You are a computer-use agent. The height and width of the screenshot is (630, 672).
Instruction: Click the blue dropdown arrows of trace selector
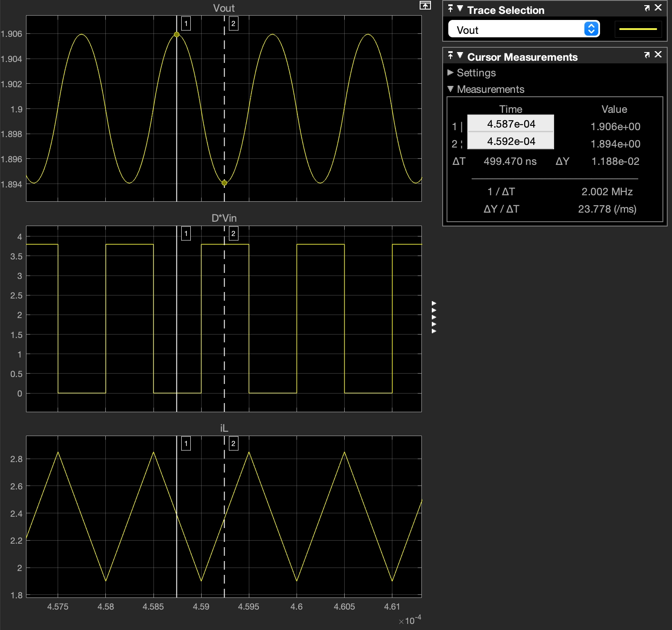point(591,29)
